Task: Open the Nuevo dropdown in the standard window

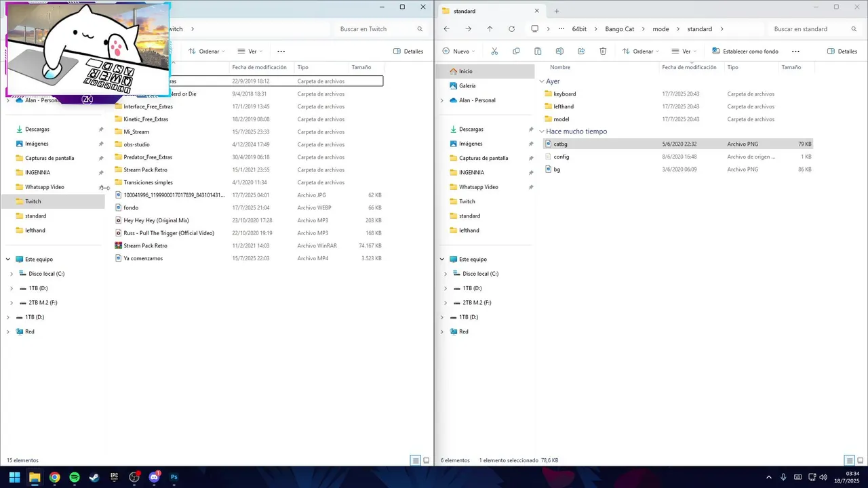Action: 458,52
